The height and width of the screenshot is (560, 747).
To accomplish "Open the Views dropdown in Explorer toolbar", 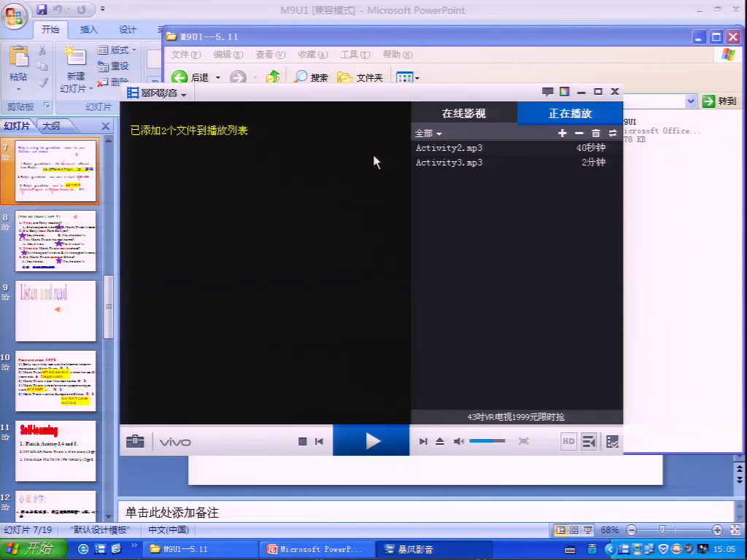I will tap(407, 77).
